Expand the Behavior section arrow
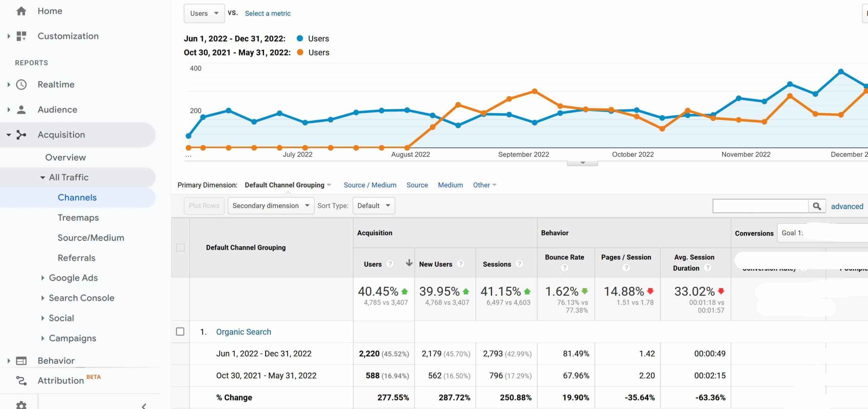Screen dimensions: 868x409 tap(9, 361)
